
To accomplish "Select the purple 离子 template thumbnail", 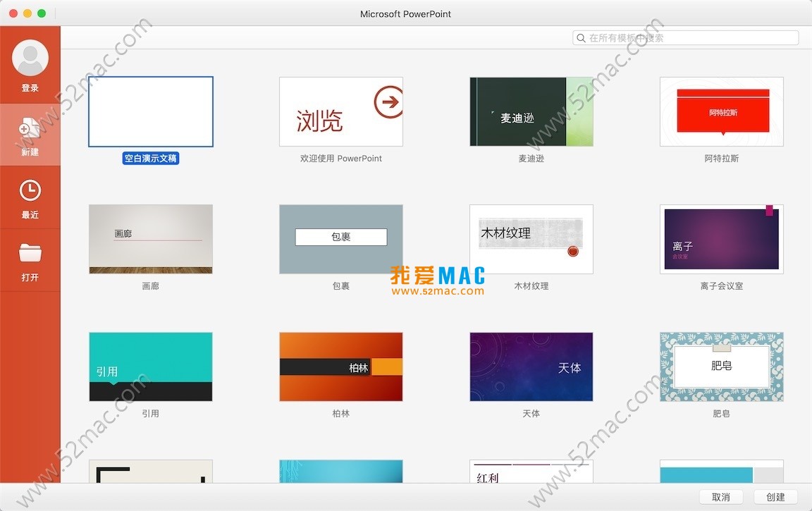I will tap(721, 239).
